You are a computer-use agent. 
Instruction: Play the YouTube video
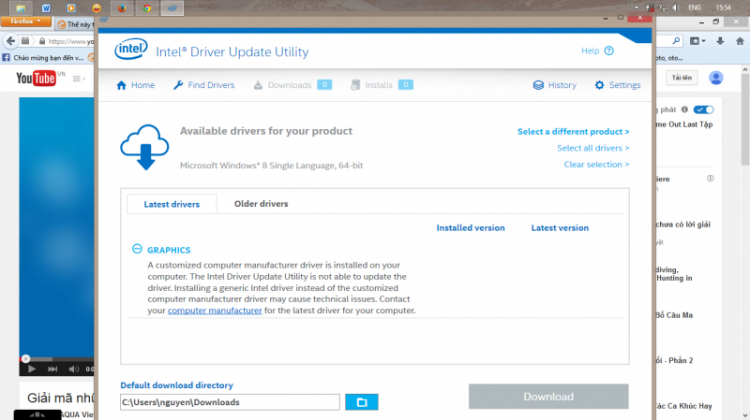(x=32, y=369)
